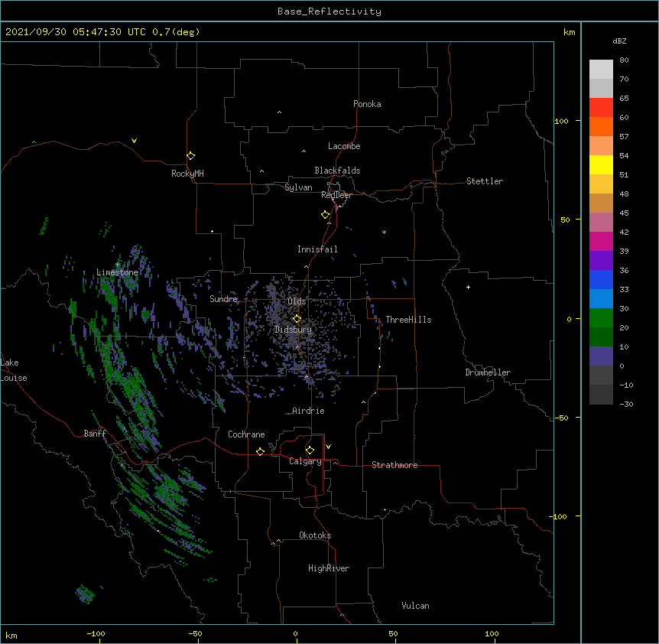Click the white caret marker west of Ponoka
The height and width of the screenshot is (644, 659).
click(x=280, y=112)
